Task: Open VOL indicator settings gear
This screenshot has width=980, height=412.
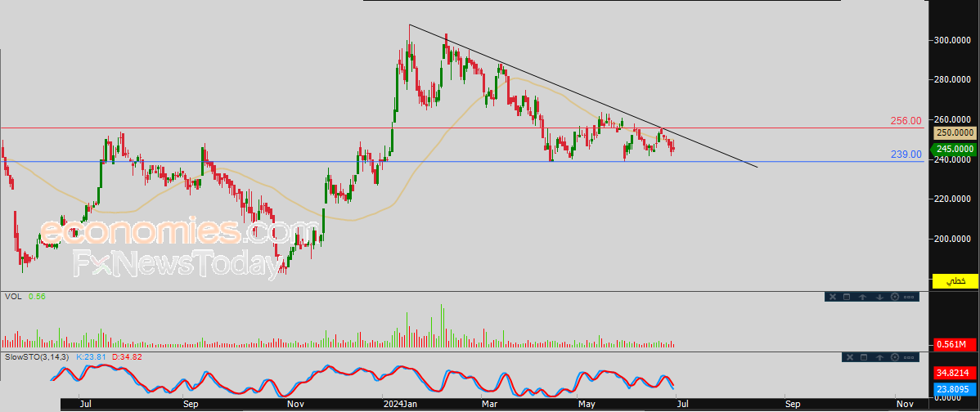Action: [x=895, y=297]
